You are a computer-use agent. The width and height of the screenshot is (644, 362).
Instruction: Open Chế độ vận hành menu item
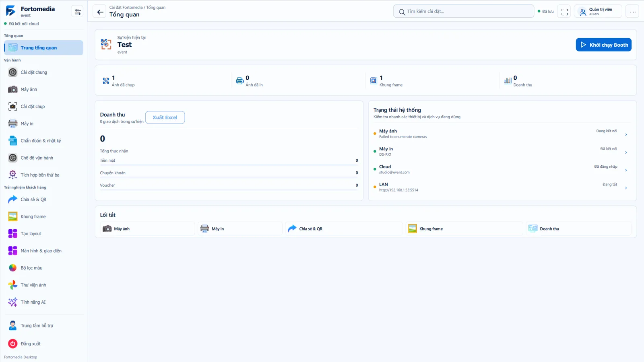coord(43,158)
